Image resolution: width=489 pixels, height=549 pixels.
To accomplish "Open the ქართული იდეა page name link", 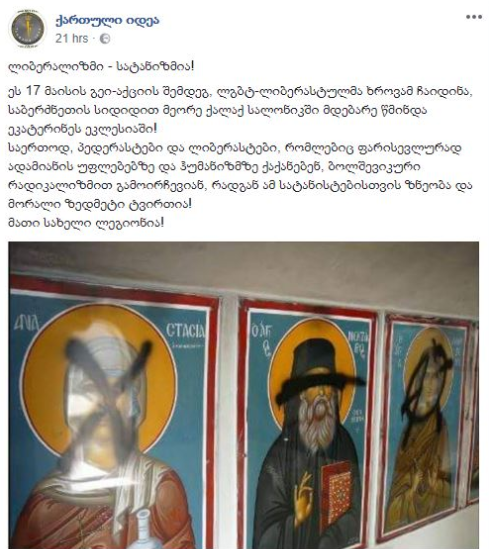I will pos(107,20).
